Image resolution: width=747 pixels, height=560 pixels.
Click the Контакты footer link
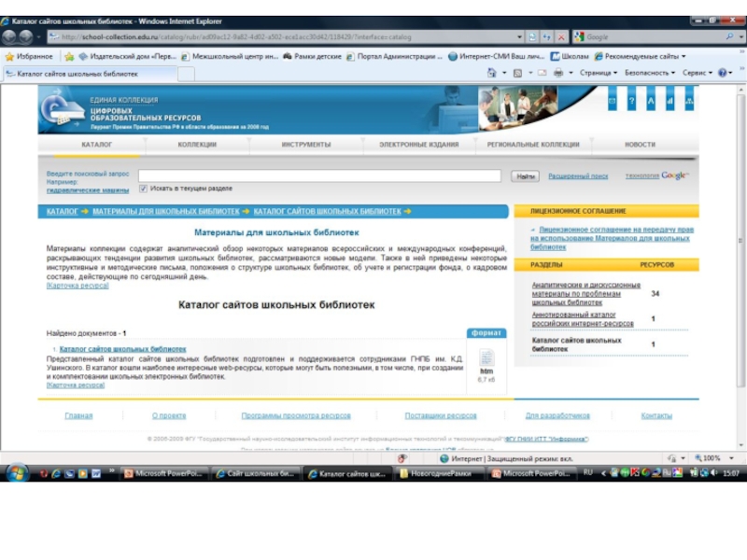click(x=656, y=415)
